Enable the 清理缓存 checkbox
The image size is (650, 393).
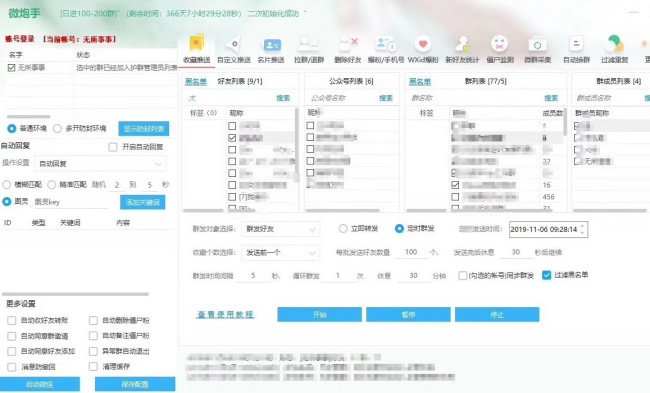(93, 366)
